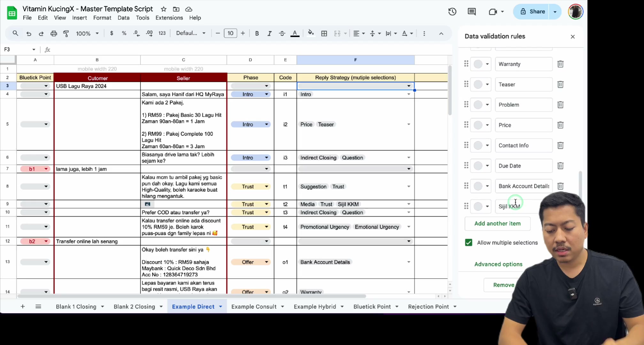
Task: Open comments panel icon
Action: coord(472,12)
